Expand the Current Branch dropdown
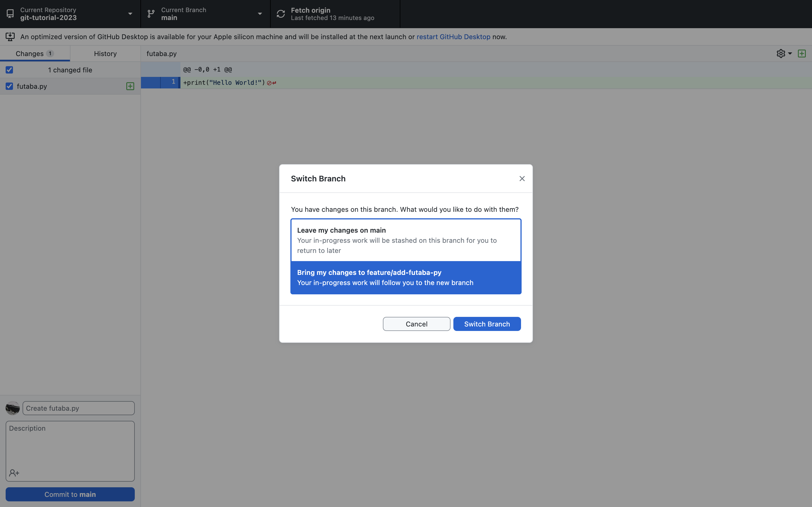The image size is (812, 507). coord(205,14)
